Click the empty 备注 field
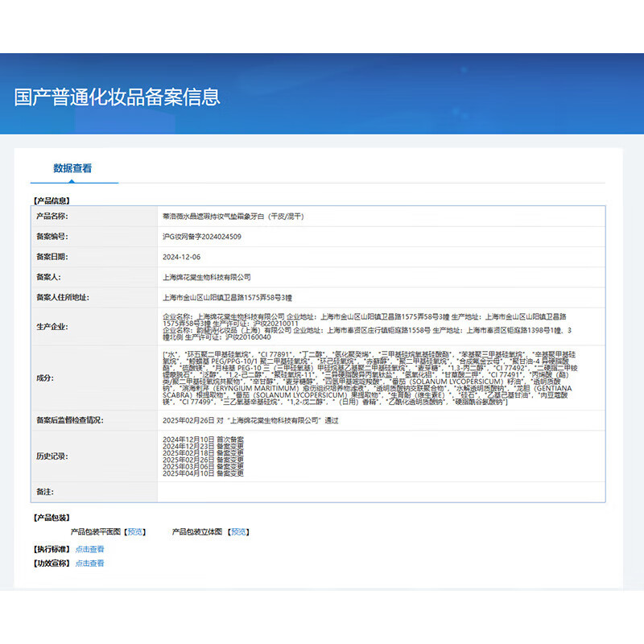This screenshot has width=644, height=644. 378,492
